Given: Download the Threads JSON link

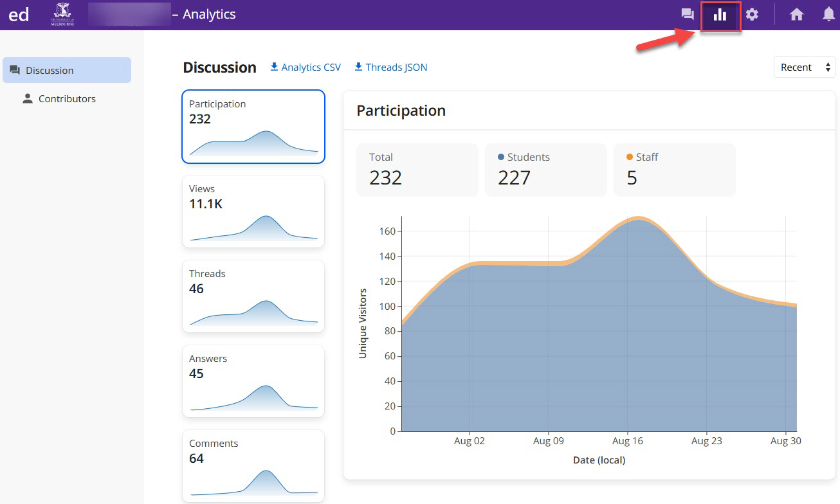Looking at the screenshot, I should (391, 67).
